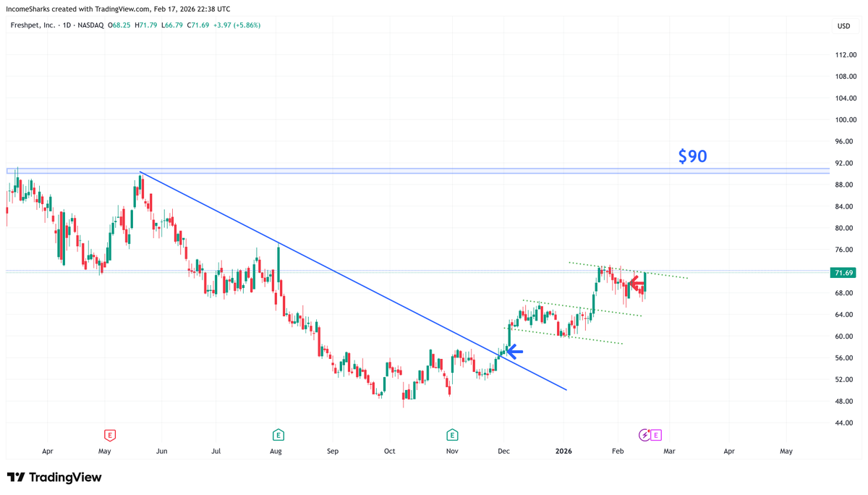Click the Mar time axis label
This screenshot has width=868, height=495.
point(669,452)
